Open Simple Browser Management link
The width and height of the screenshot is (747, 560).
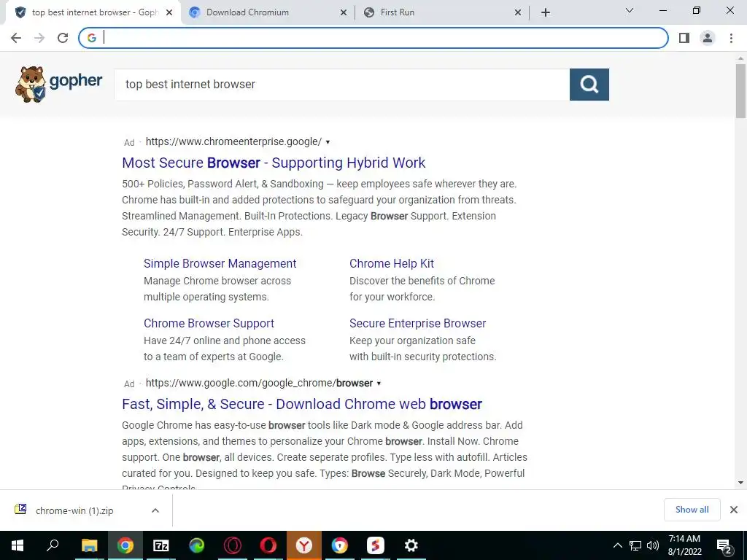[220, 263]
